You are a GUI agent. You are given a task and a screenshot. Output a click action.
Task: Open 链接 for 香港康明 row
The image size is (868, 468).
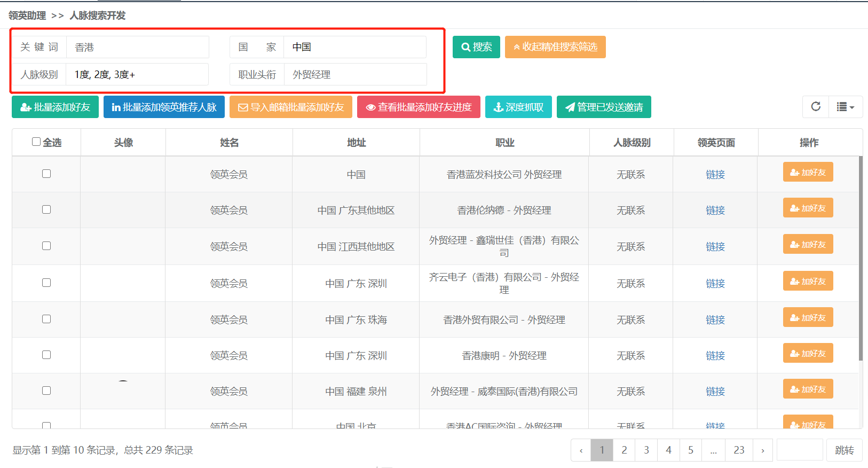click(715, 355)
